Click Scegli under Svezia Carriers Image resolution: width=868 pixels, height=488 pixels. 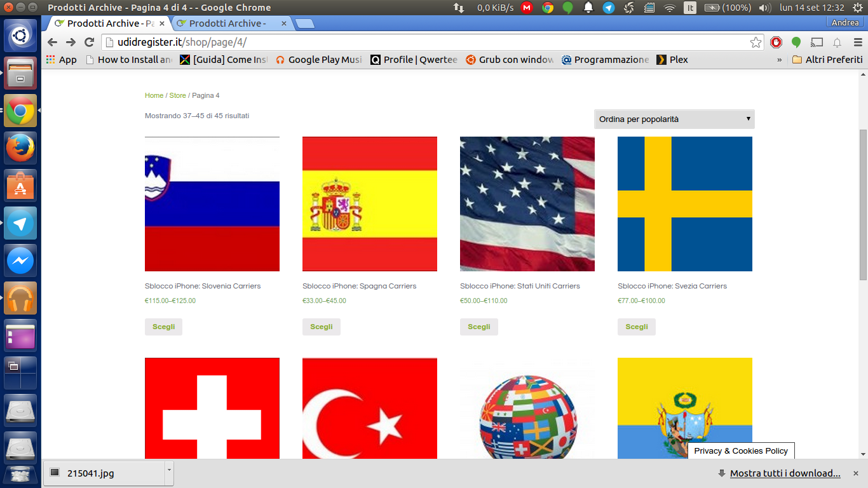pos(637,327)
